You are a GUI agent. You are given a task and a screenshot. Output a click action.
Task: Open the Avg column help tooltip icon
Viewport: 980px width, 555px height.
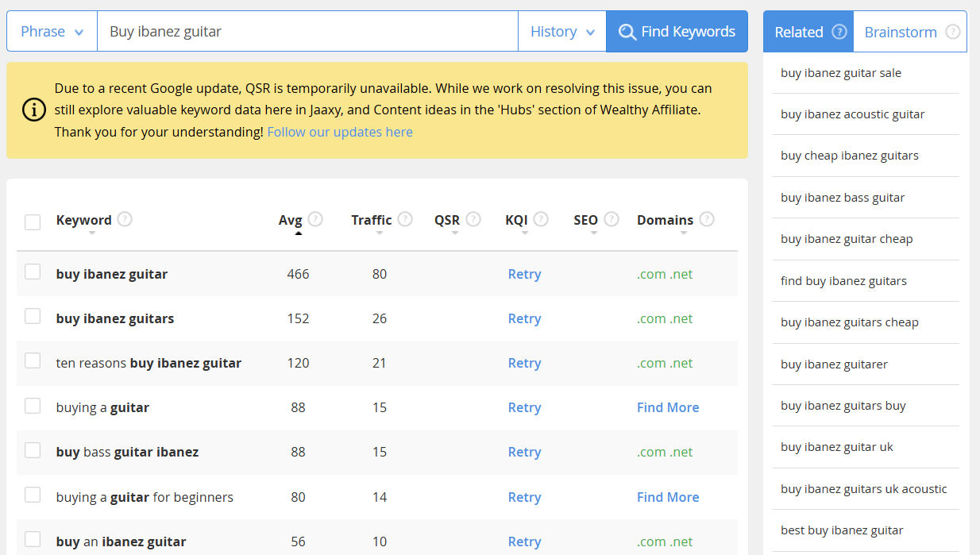pyautogui.click(x=315, y=218)
